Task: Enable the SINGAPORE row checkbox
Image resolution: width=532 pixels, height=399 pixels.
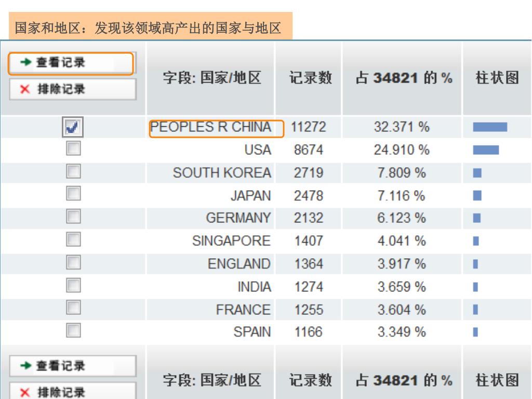Action: coord(73,239)
